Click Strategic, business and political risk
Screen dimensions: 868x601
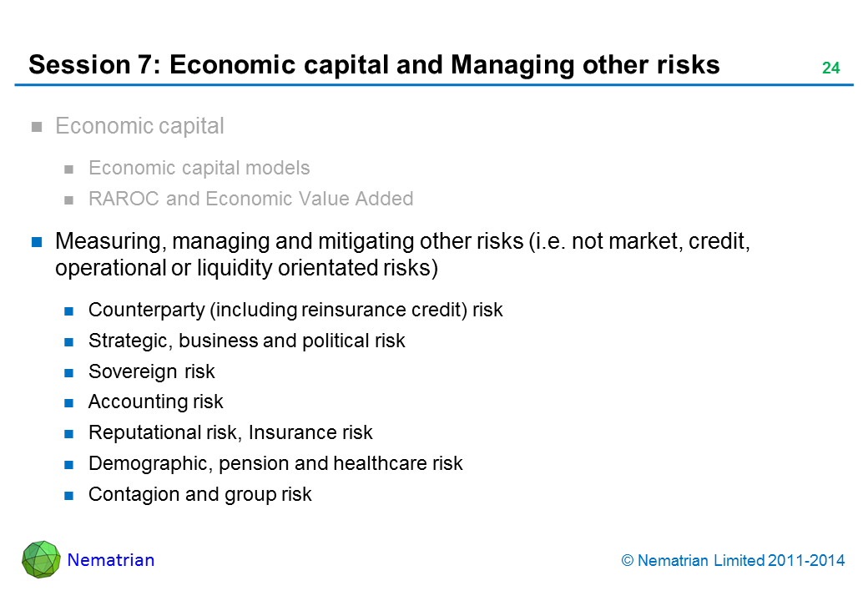pyautogui.click(x=246, y=341)
